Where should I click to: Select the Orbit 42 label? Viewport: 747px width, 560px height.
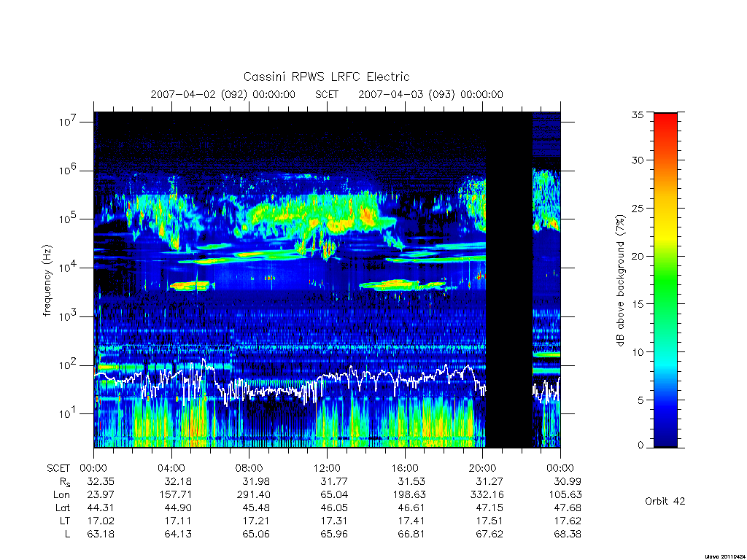(x=665, y=501)
